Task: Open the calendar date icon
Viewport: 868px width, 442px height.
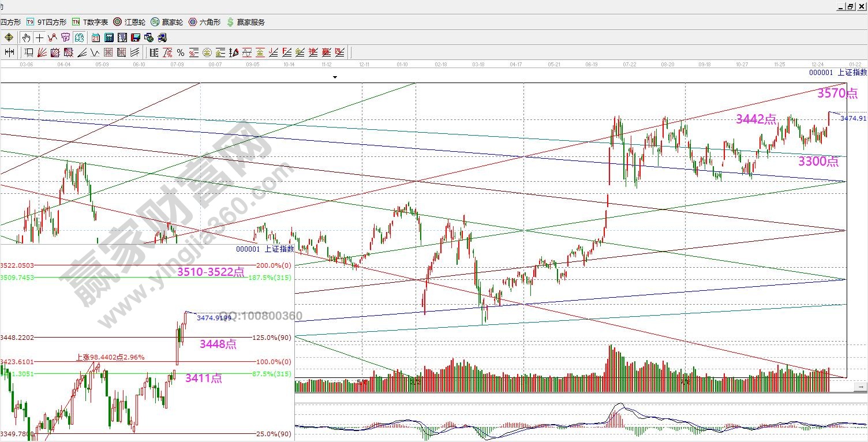Action: point(96,38)
